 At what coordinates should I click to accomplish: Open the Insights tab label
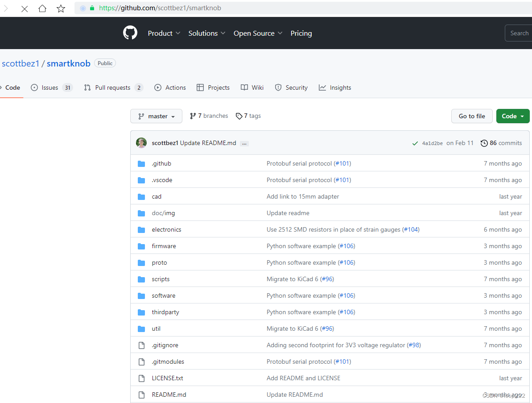point(340,87)
